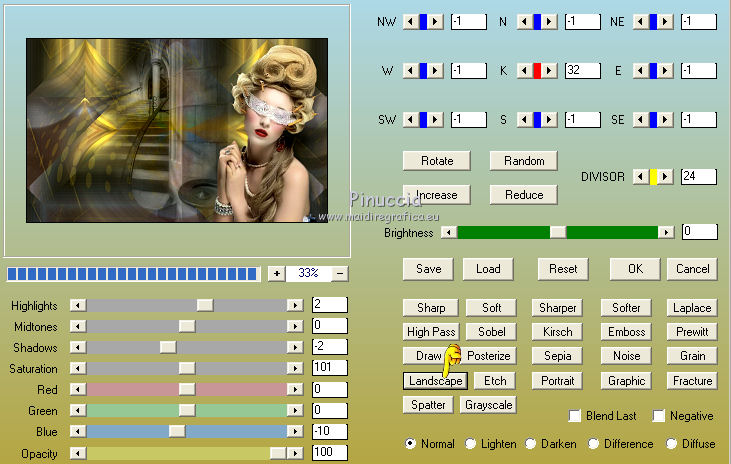Select the Diffuse blend mode radio
731x464 pixels.
coord(671,443)
